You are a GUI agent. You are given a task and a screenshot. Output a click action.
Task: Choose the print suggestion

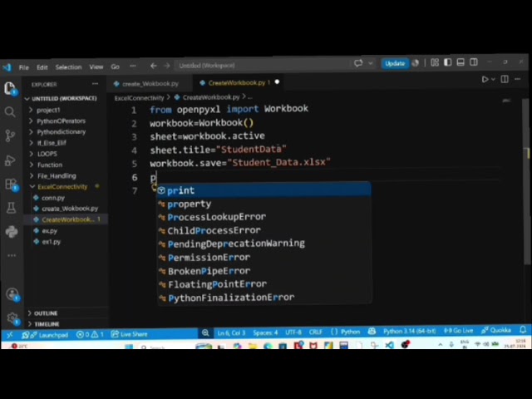tap(264, 190)
